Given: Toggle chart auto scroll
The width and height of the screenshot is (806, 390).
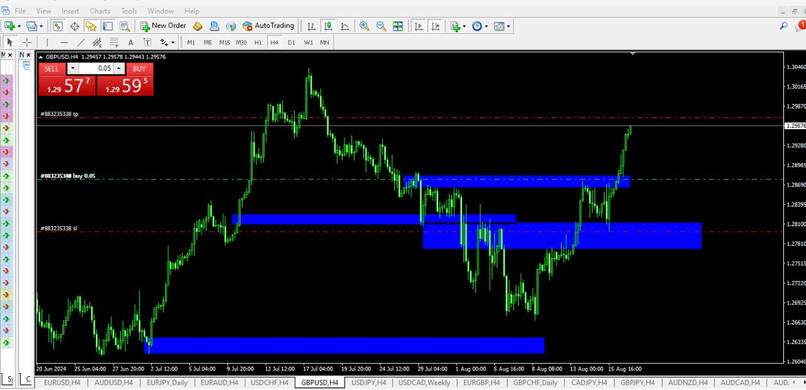Looking at the screenshot, I should pos(419,26).
